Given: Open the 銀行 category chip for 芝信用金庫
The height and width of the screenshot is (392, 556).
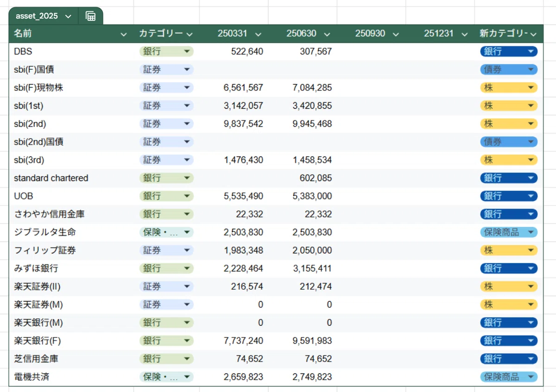Looking at the screenshot, I should pyautogui.click(x=166, y=359).
